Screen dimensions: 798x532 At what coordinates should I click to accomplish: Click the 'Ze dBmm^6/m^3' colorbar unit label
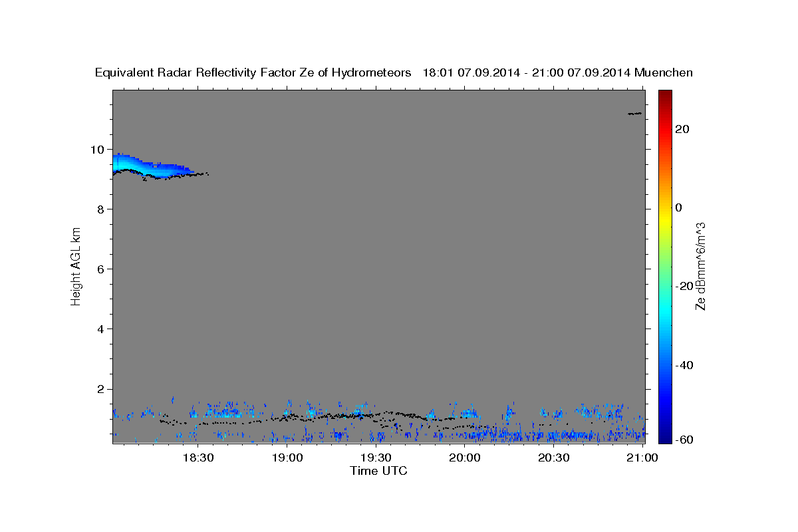click(700, 267)
